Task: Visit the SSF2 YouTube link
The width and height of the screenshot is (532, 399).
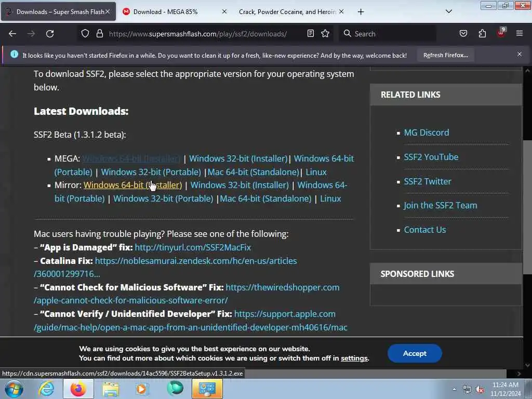Action: point(431,157)
